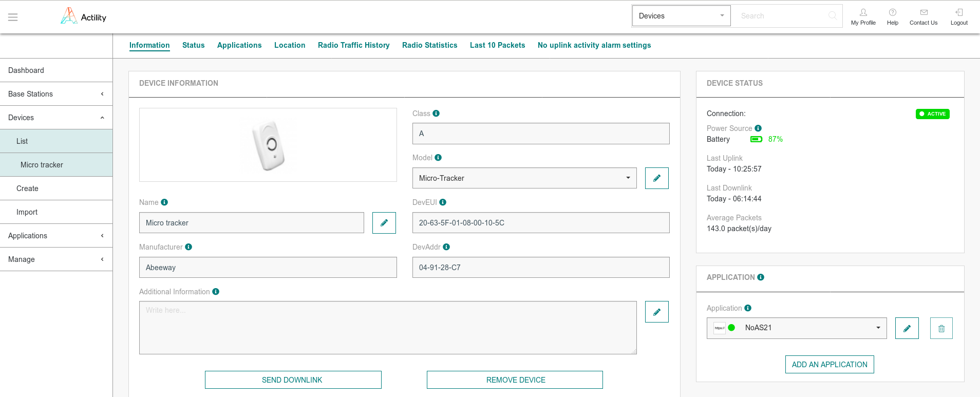Click the SEND DOWNLINK button
980x397 pixels.
(293, 380)
